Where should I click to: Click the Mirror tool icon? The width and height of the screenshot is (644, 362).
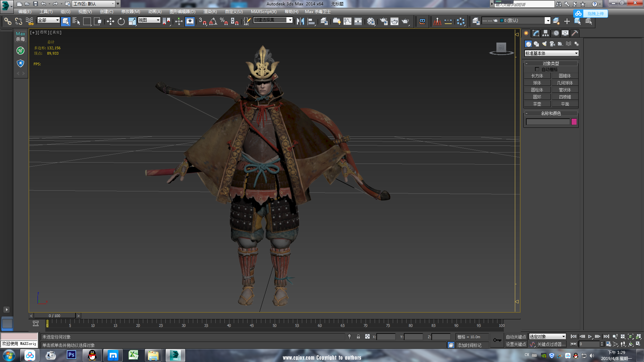[x=300, y=21]
